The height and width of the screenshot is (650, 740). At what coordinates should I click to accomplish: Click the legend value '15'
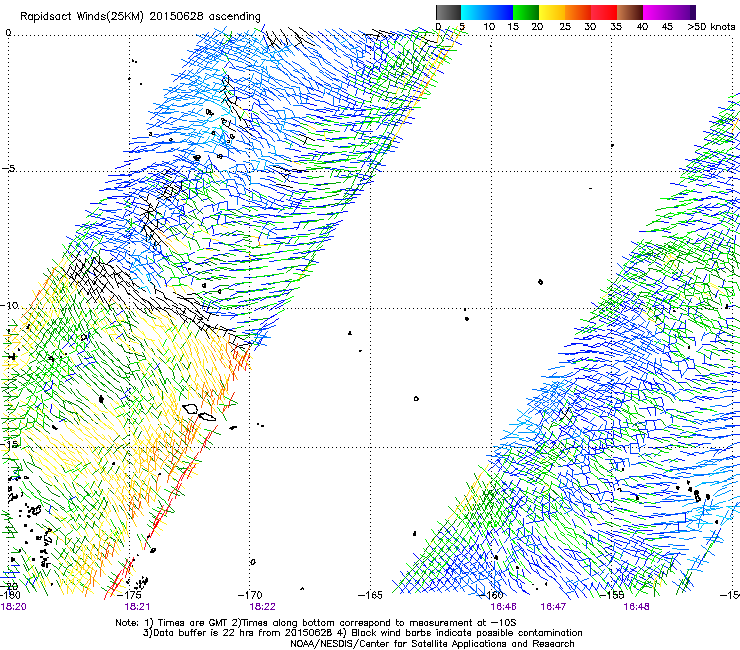[513, 27]
